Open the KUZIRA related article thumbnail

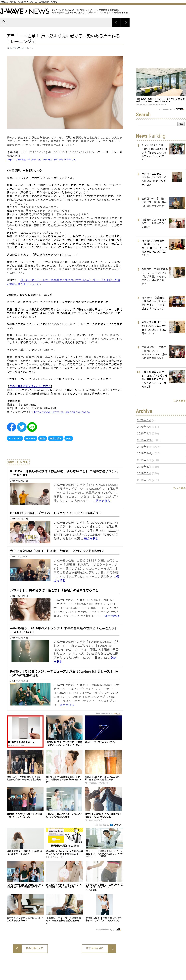[30, 494]
